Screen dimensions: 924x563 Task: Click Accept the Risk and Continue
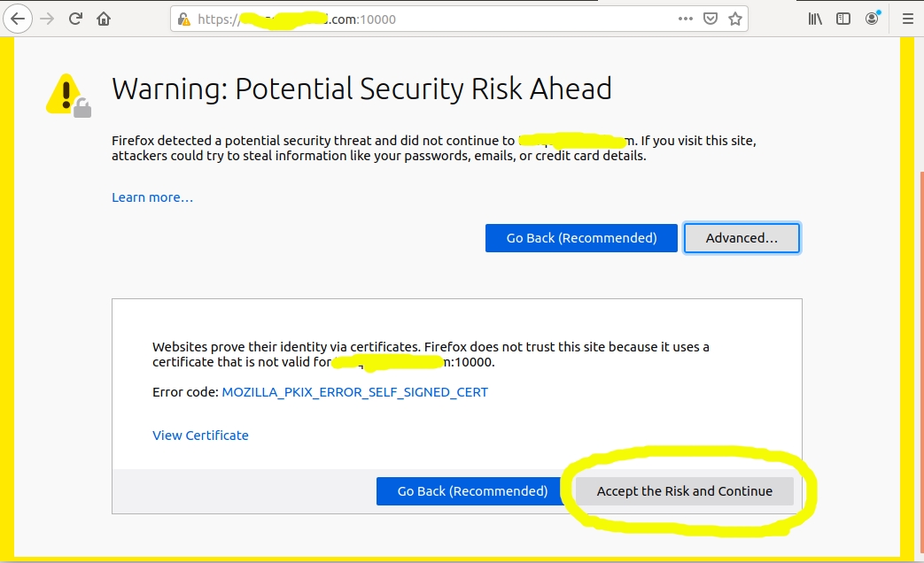click(x=684, y=491)
